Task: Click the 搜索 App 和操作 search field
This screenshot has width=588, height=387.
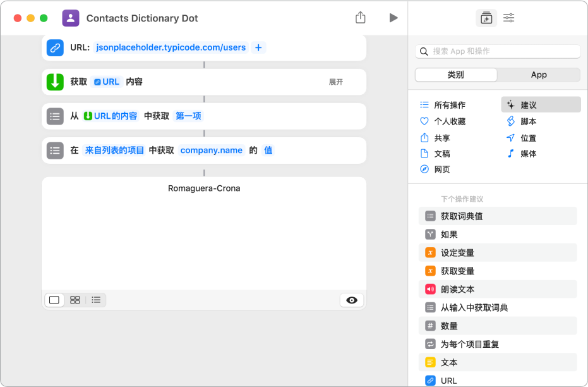Action: (497, 51)
